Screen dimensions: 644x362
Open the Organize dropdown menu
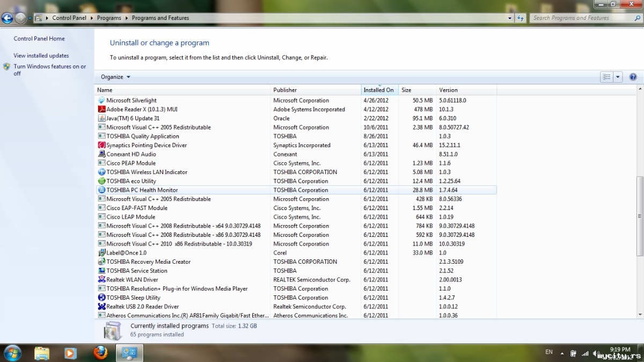click(x=115, y=77)
